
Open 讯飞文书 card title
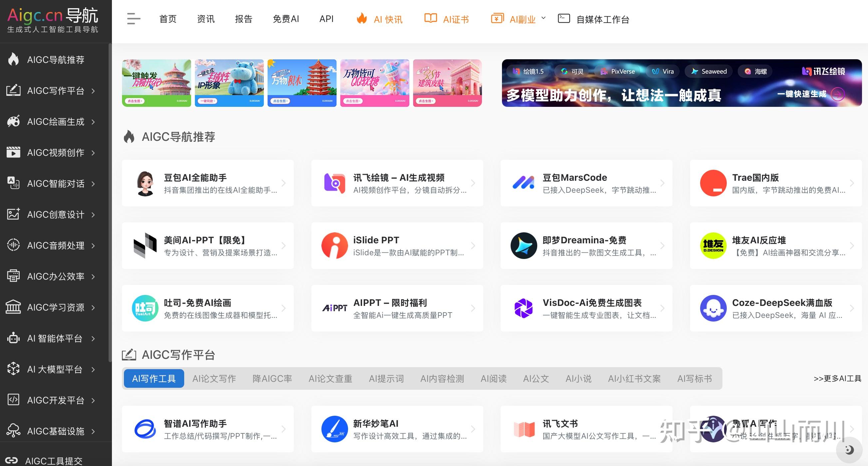click(560, 424)
